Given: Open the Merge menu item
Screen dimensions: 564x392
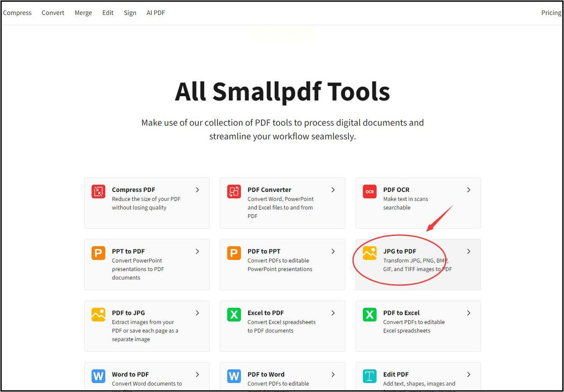Looking at the screenshot, I should click(83, 13).
